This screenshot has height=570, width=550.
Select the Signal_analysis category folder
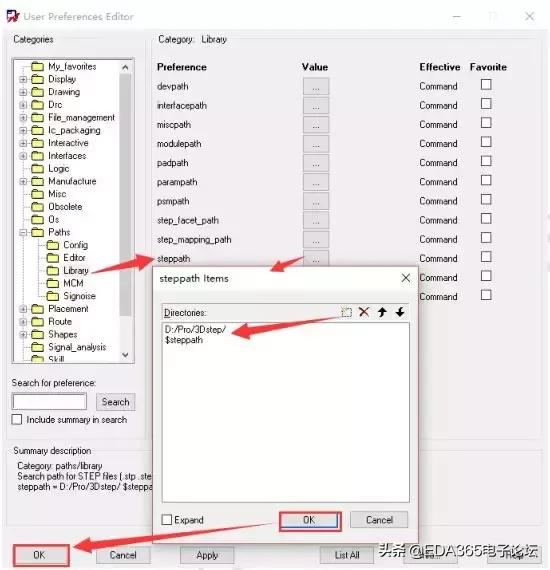click(69, 347)
